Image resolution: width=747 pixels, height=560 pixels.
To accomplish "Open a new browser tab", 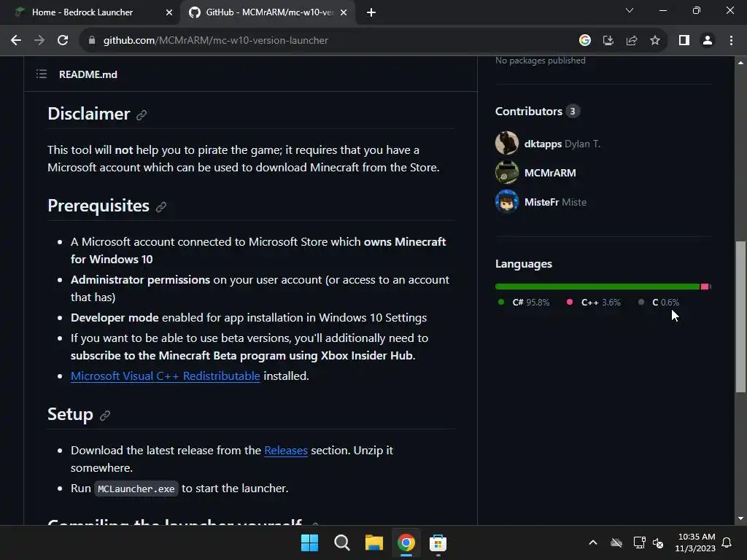I will [371, 12].
